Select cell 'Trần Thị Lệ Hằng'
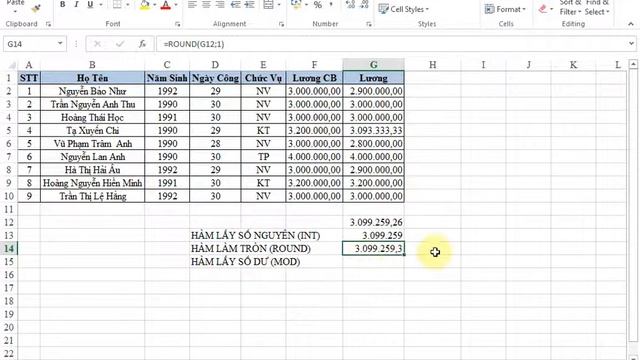Screen dimensions: 640x360 pos(92,196)
